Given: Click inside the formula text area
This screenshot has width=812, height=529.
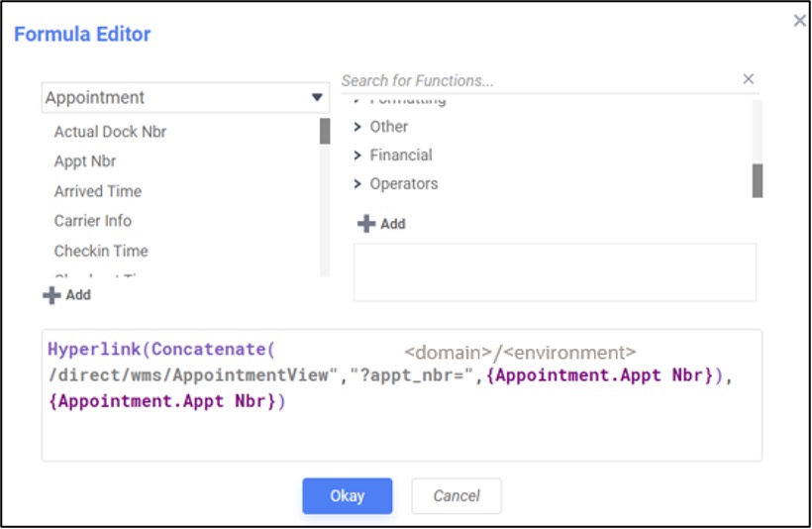Looking at the screenshot, I should 401,431.
